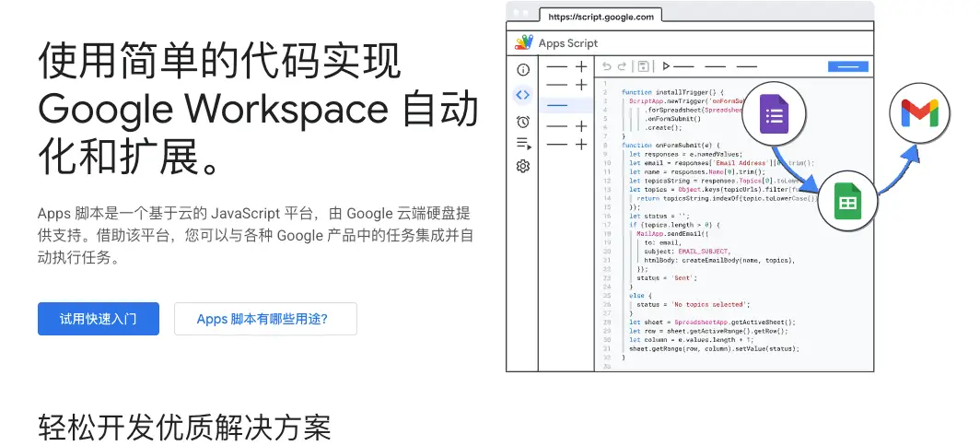Select the info overview icon in sidebar
This screenshot has width=980, height=446.
click(523, 69)
